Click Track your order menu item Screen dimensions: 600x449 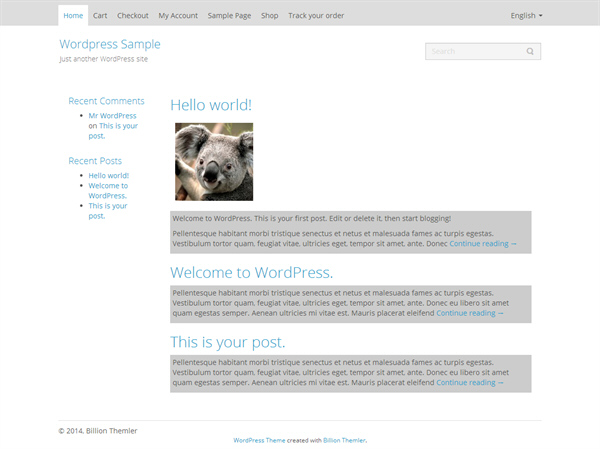[x=316, y=16]
